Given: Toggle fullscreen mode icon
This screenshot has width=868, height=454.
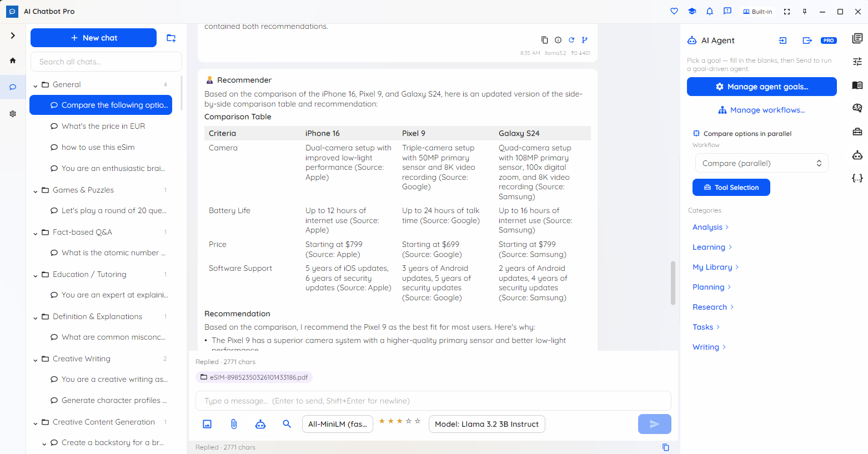Looking at the screenshot, I should click(787, 12).
